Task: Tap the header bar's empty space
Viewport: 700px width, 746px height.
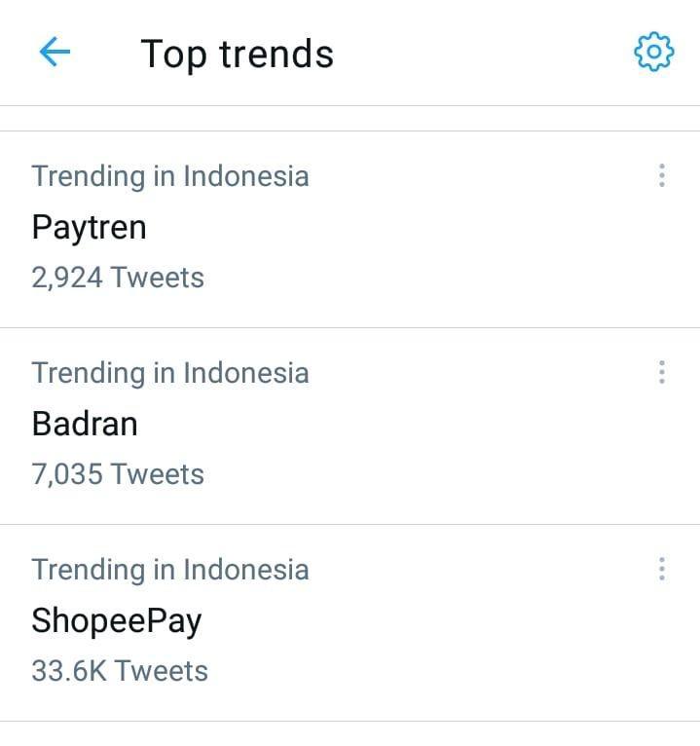Action: point(475,53)
